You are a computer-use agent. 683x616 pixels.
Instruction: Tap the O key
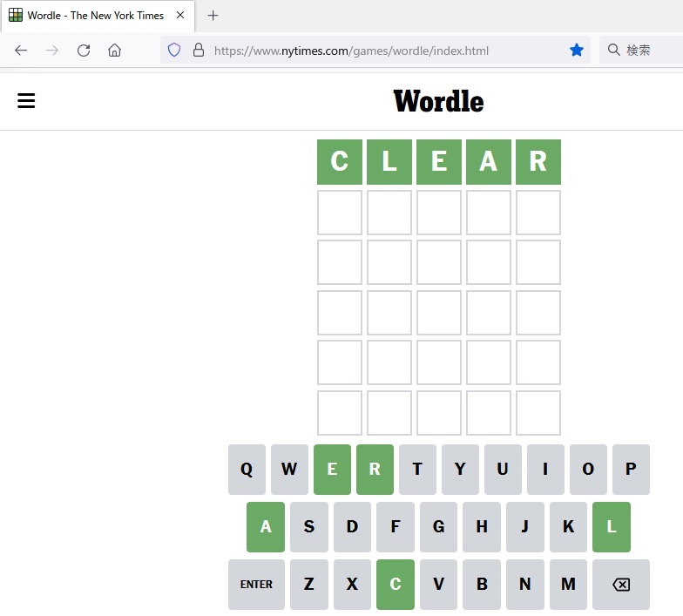click(588, 469)
